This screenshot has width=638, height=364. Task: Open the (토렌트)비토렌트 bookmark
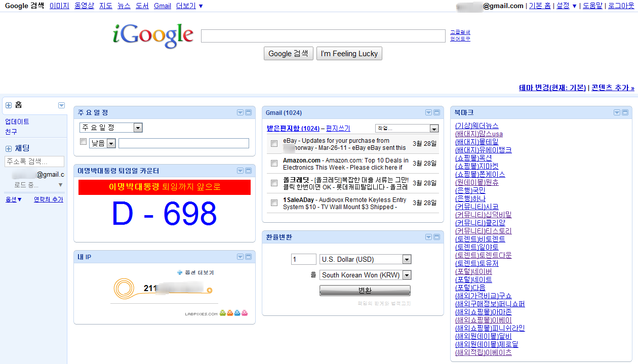[x=480, y=239]
